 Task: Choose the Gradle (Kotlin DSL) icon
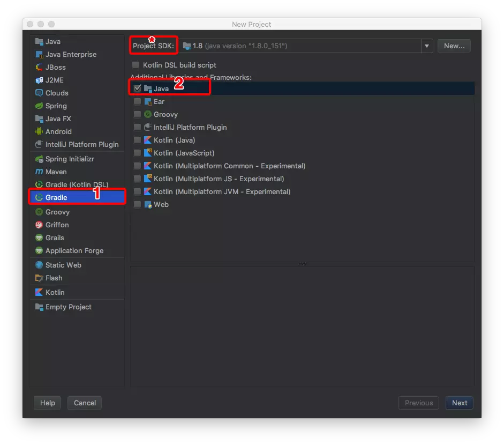(x=39, y=184)
